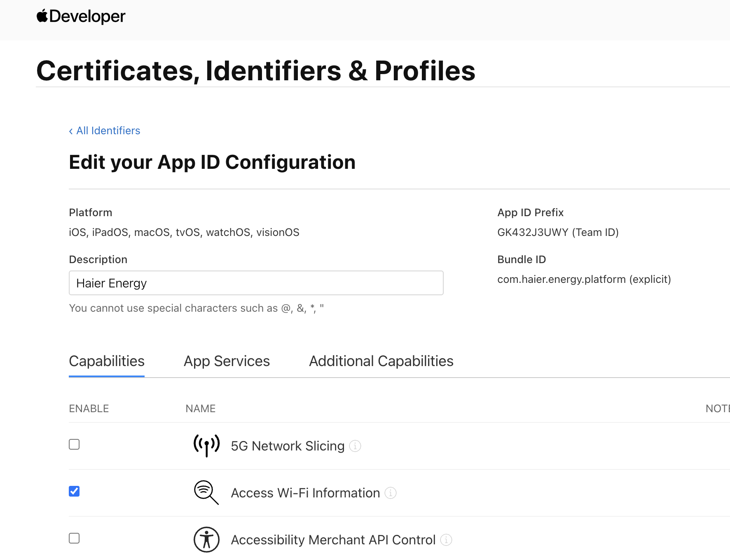This screenshot has height=560, width=730.
Task: Open the Additional Capabilities tab
Action: pos(381,361)
